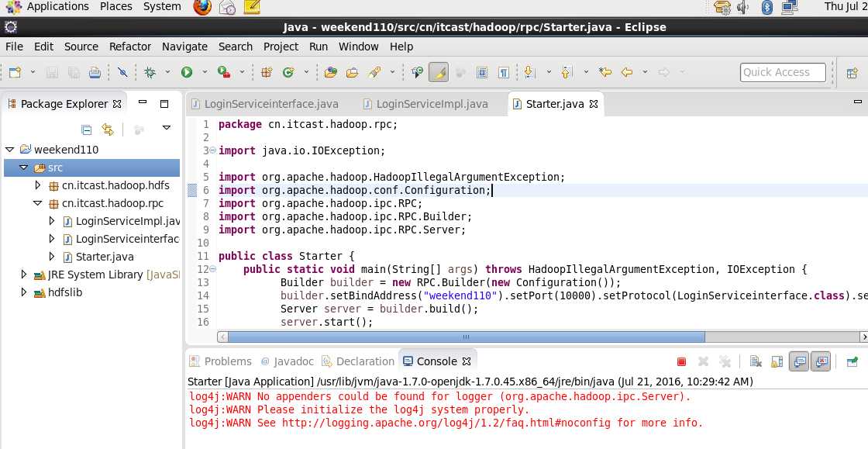The image size is (868, 449).
Task: Collapse import fold marker on line 3
Action: [x=213, y=150]
